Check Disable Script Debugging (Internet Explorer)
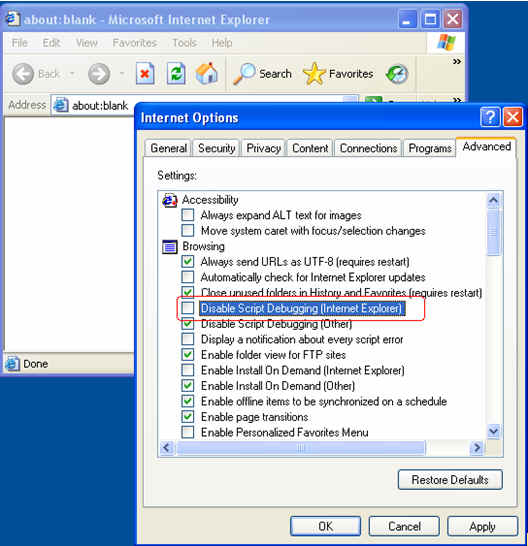The image size is (528, 546). point(188,308)
